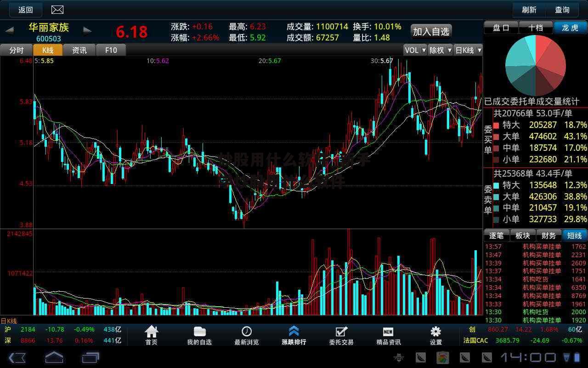Open the VOL indicator dropdown
588x368 pixels.
(415, 50)
